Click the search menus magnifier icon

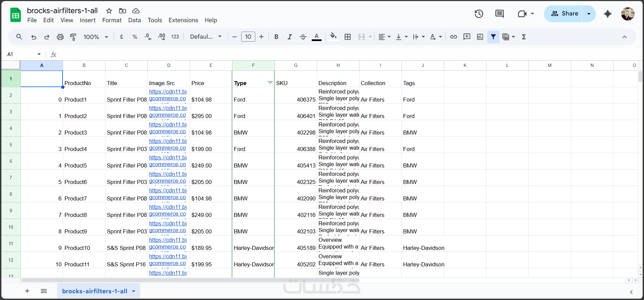pyautogui.click(x=19, y=37)
